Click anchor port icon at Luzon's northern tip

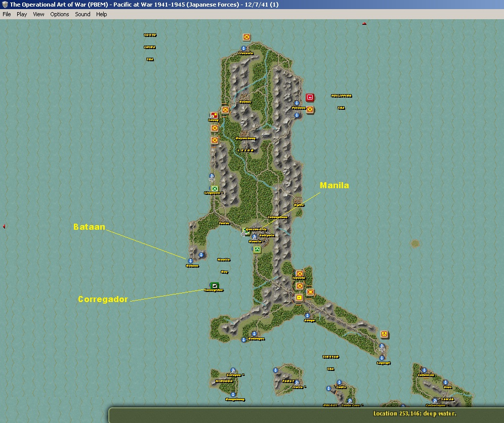243,48
